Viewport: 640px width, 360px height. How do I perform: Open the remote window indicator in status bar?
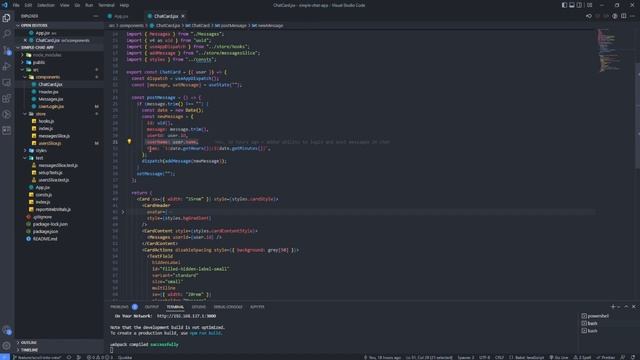[x=4, y=357]
